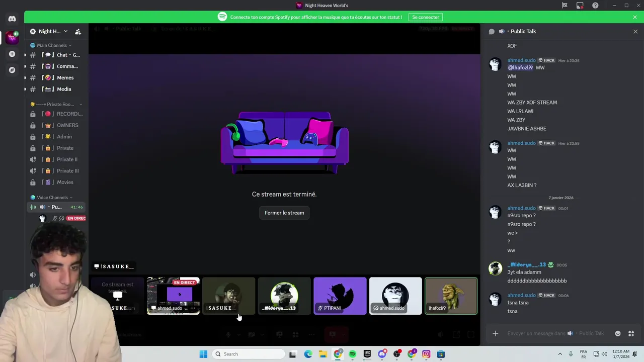Click the Se connecter Spotify button
This screenshot has width=644, height=362.
tap(426, 17)
